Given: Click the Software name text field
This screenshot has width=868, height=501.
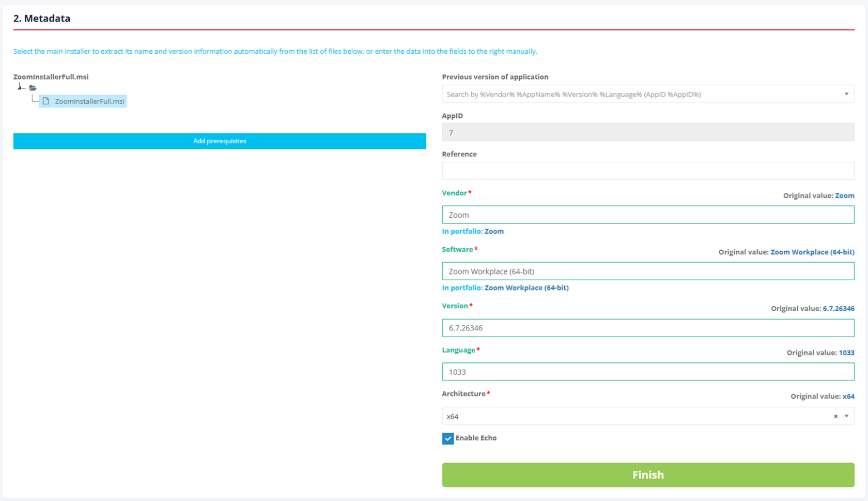Looking at the screenshot, I should (647, 271).
